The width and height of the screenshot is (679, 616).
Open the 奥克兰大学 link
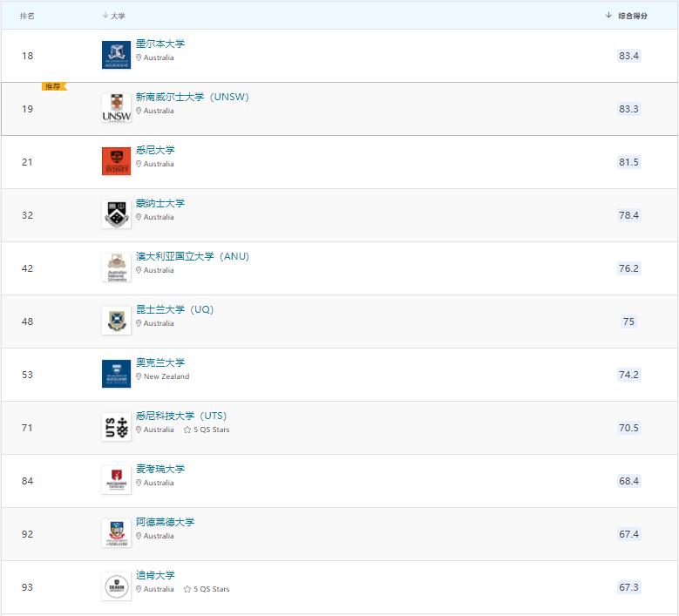(x=160, y=362)
